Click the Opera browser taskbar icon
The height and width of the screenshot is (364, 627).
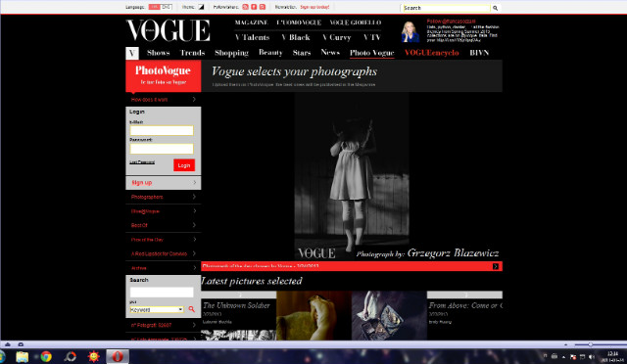(x=118, y=356)
